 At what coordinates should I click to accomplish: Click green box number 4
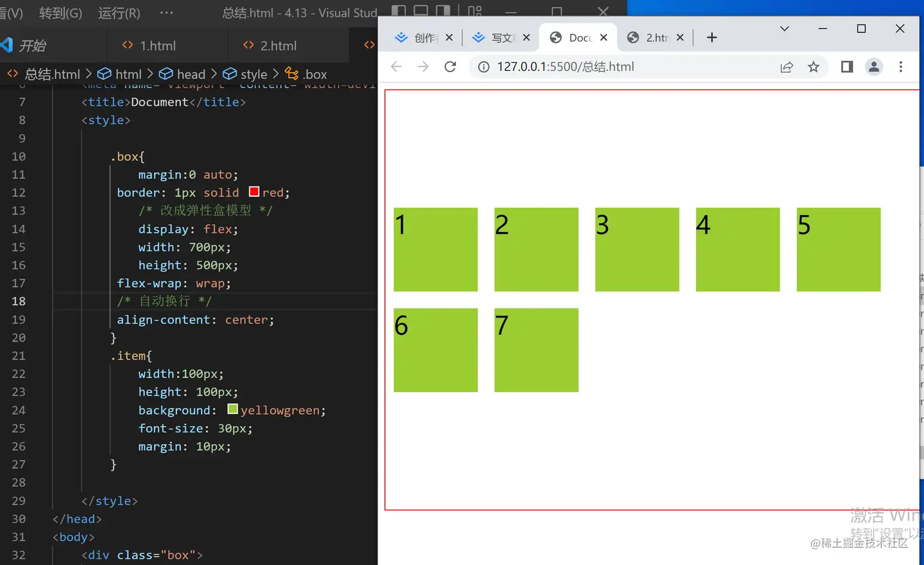click(x=738, y=249)
